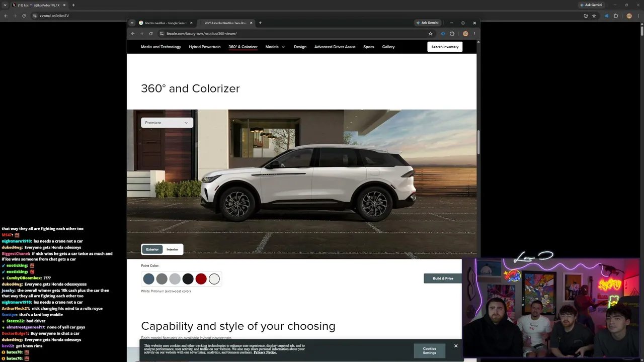The image size is (644, 362).
Task: Select the White Platinum paint swatch
Action: pyautogui.click(x=214, y=279)
